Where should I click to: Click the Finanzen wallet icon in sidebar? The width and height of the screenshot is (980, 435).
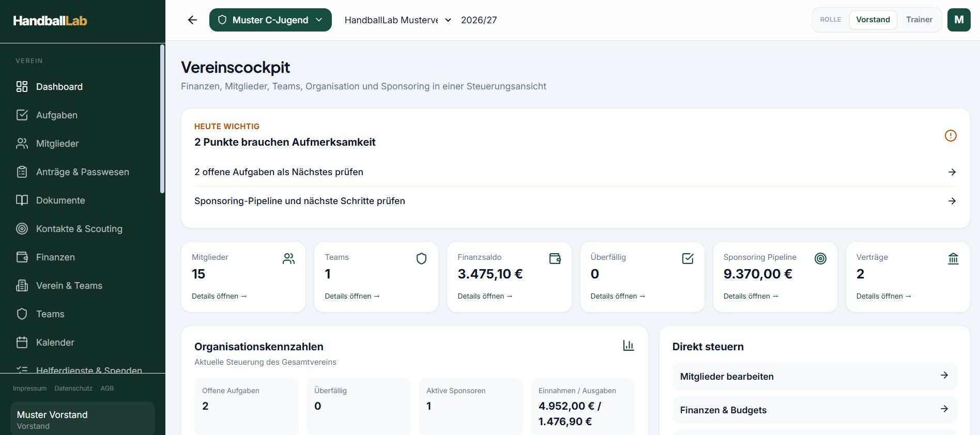[x=22, y=257]
